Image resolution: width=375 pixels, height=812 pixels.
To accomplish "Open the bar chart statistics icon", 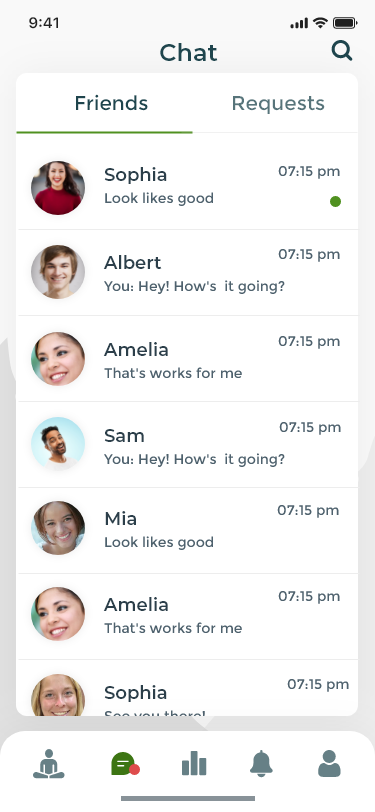I will pyautogui.click(x=194, y=764).
